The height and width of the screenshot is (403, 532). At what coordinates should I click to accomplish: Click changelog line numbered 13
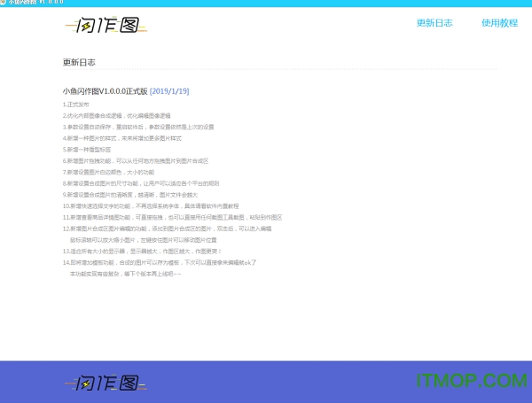coord(143,252)
